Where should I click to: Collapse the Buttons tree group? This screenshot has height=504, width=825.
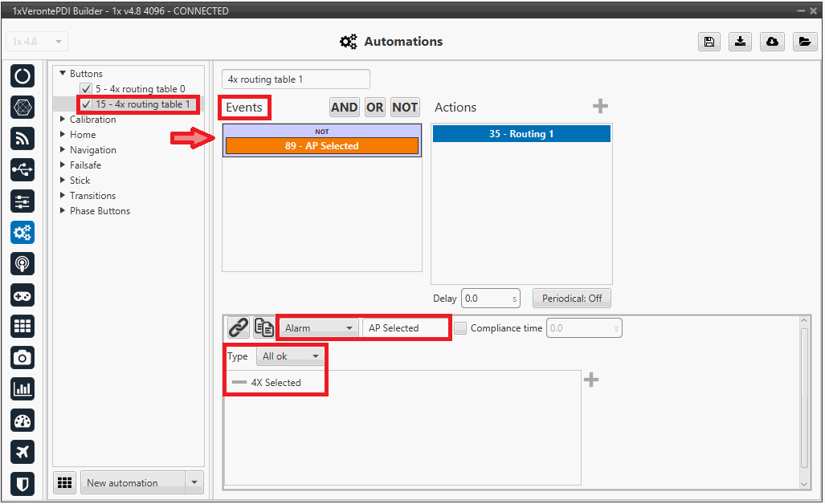(x=63, y=73)
